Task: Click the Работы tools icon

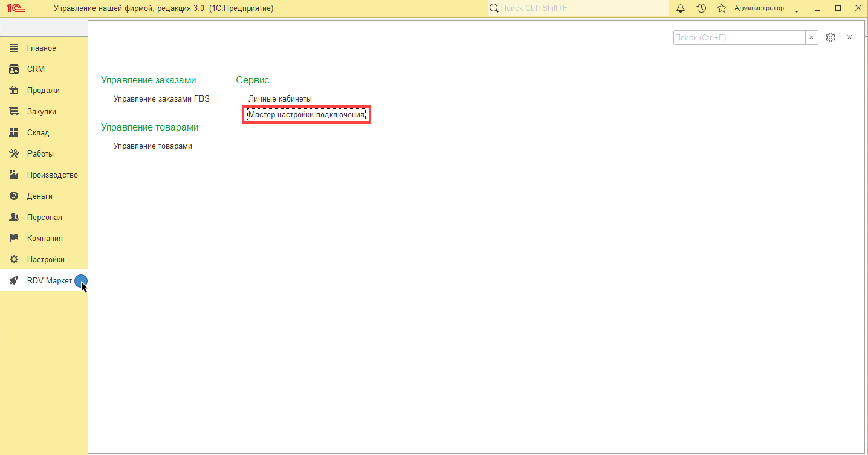Action: [x=14, y=153]
